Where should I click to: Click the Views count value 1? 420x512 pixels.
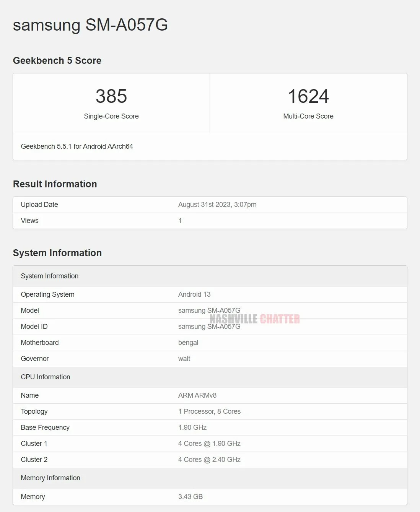[180, 221]
